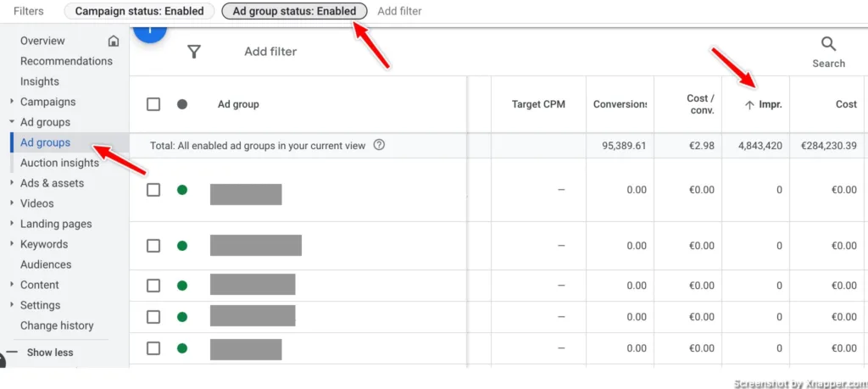Click the Overview home icon in sidebar
868x389 pixels.
click(x=114, y=41)
